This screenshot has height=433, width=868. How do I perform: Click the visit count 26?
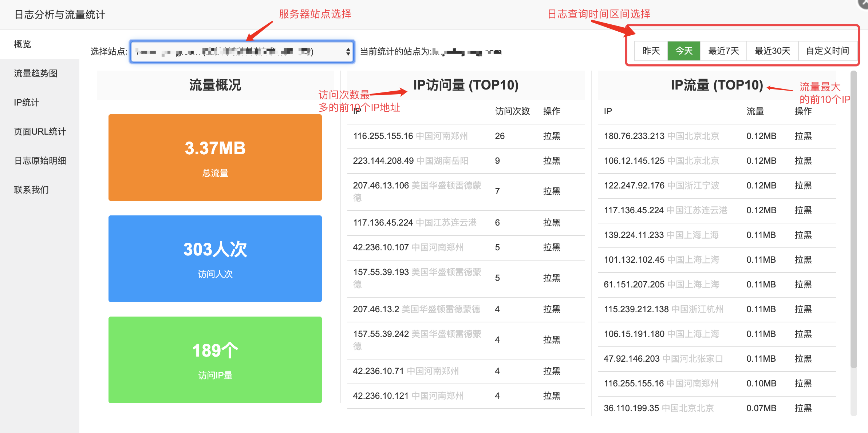(500, 136)
